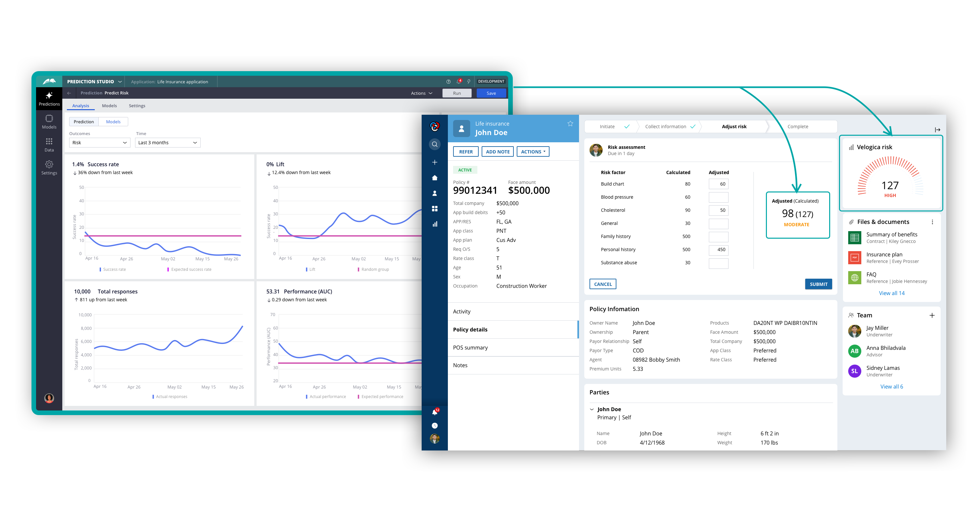This screenshot has width=980, height=519.
Task: Select the POS summary tab
Action: pos(470,347)
